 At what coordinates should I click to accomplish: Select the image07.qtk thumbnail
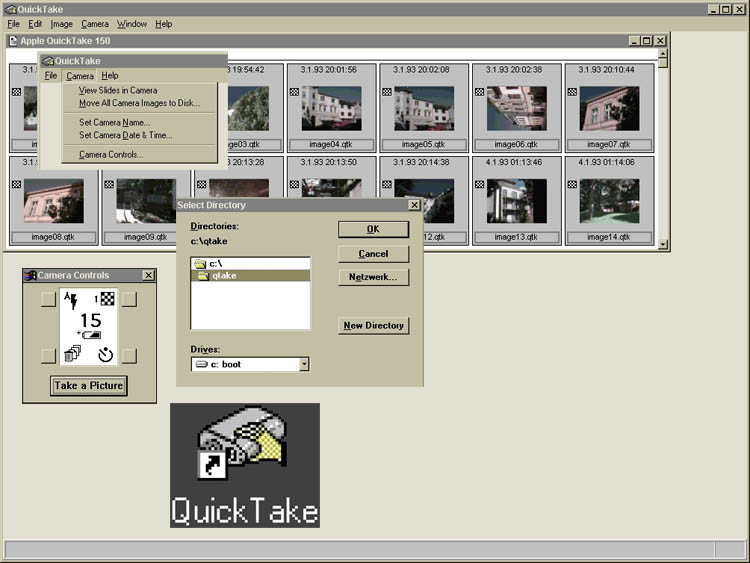tap(609, 109)
